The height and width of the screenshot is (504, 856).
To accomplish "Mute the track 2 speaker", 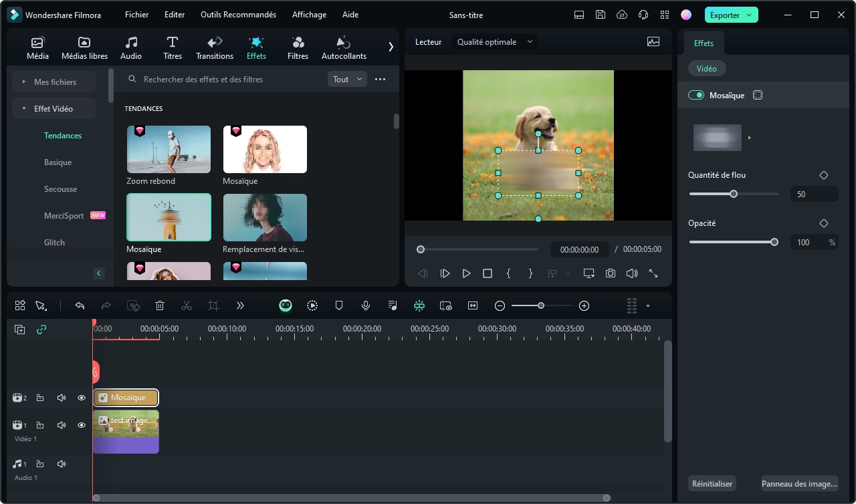I will click(62, 398).
